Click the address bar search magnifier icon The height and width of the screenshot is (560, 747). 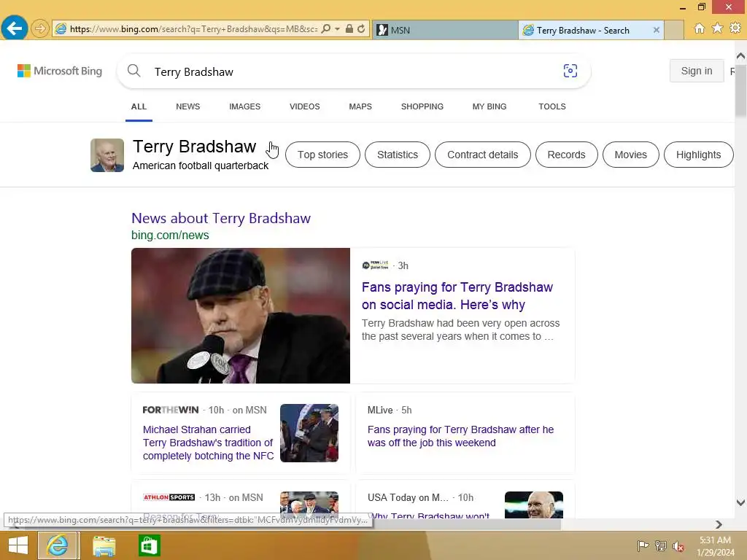tap(326, 29)
